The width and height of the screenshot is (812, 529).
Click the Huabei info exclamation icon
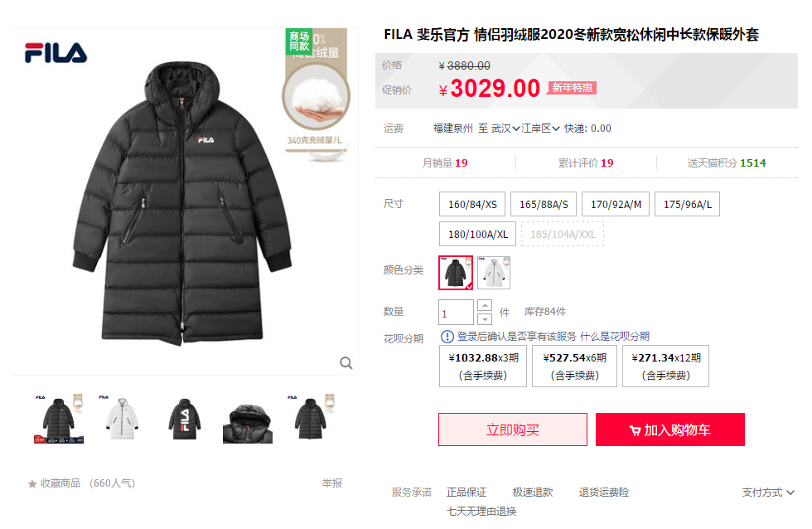447,337
